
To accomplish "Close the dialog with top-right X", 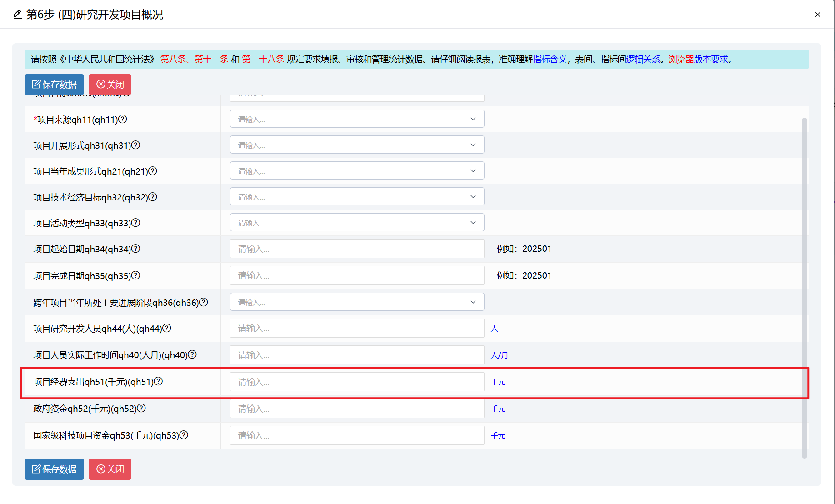I will point(817,15).
